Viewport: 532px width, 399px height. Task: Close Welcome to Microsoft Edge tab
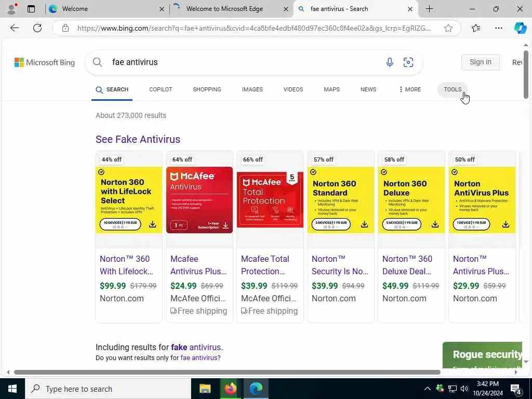click(x=286, y=9)
